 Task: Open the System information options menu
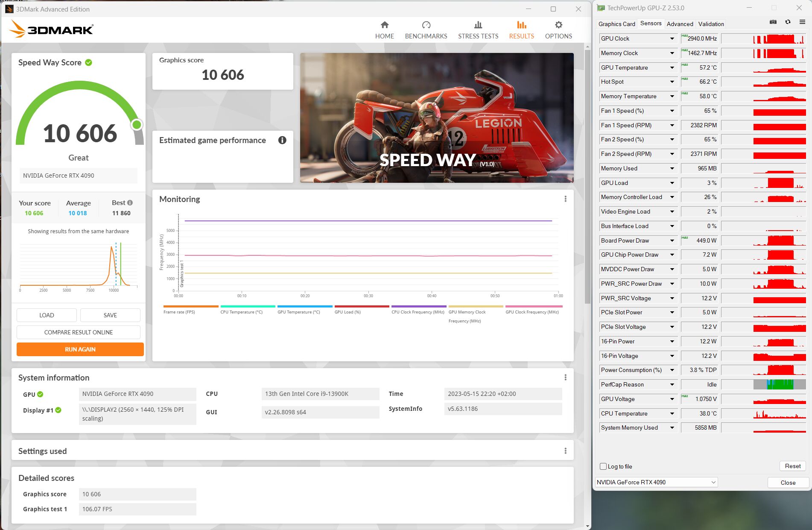coord(565,378)
